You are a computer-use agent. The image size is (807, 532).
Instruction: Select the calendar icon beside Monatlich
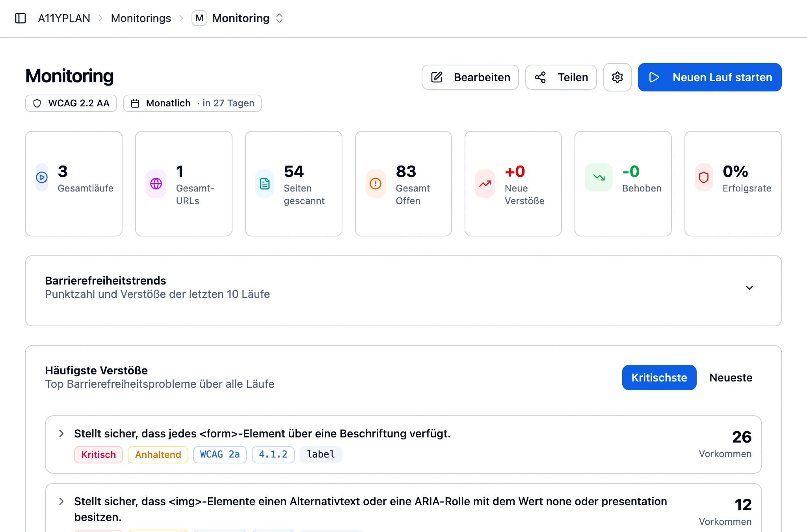136,103
